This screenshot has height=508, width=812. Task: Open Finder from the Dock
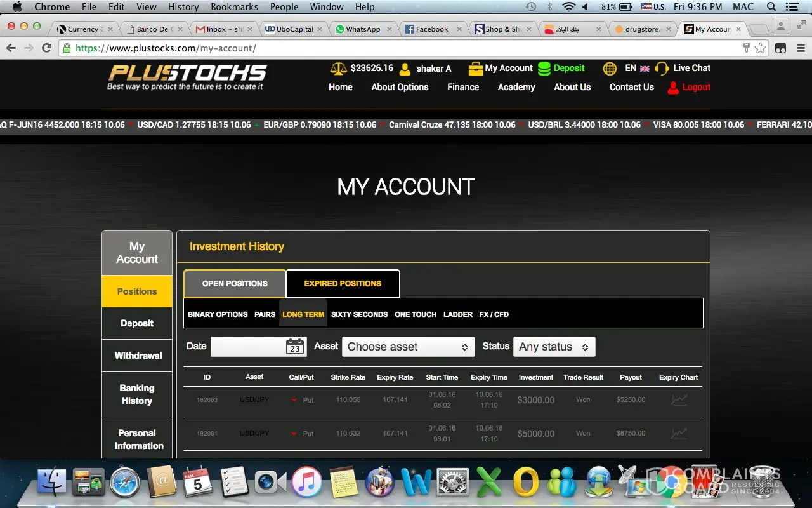point(52,482)
